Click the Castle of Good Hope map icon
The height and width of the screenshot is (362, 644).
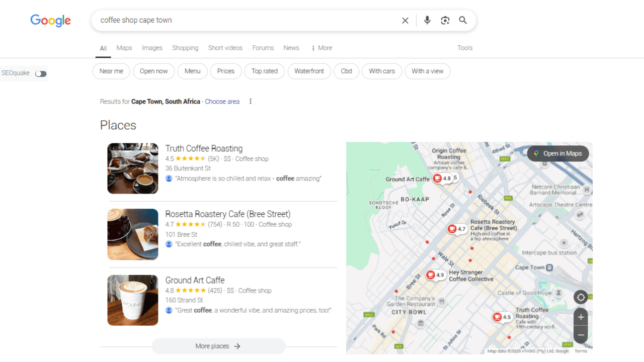point(558,293)
